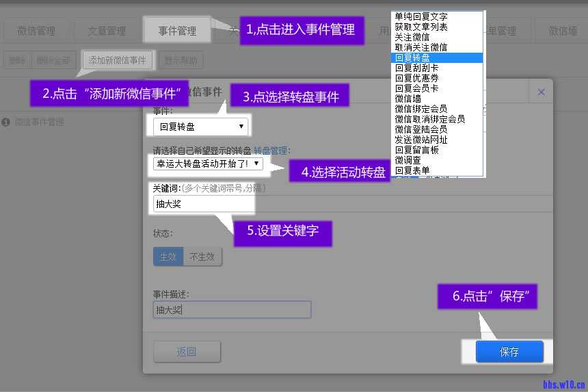Close the dialog with the X icon
588x392 pixels.
[x=541, y=92]
